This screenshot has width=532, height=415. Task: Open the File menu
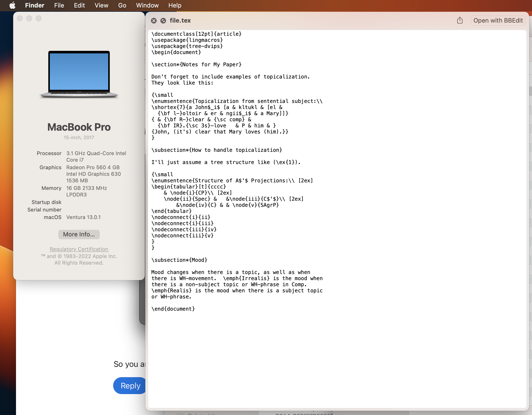tap(59, 5)
